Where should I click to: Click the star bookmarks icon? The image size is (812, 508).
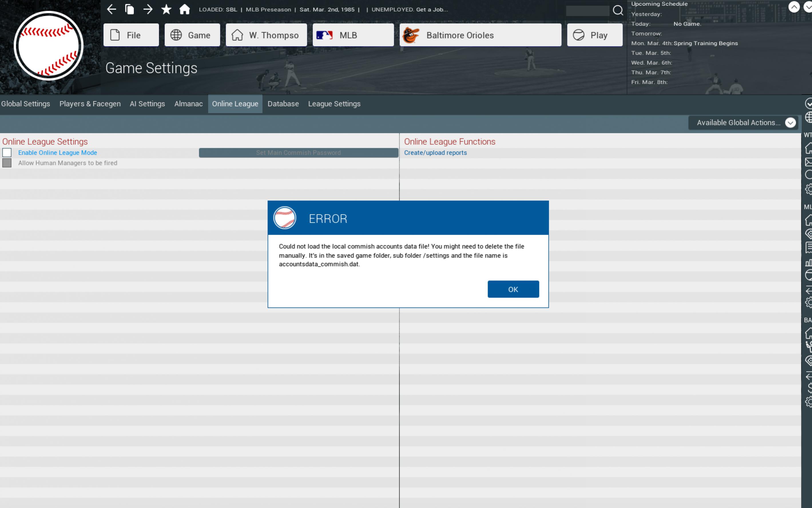point(166,9)
